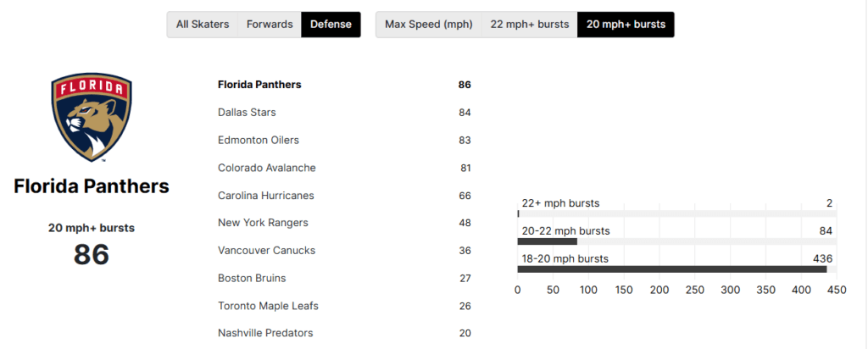Click the large Florida Panthers team heading
Image resolution: width=868 pixels, height=349 pixels.
click(92, 186)
